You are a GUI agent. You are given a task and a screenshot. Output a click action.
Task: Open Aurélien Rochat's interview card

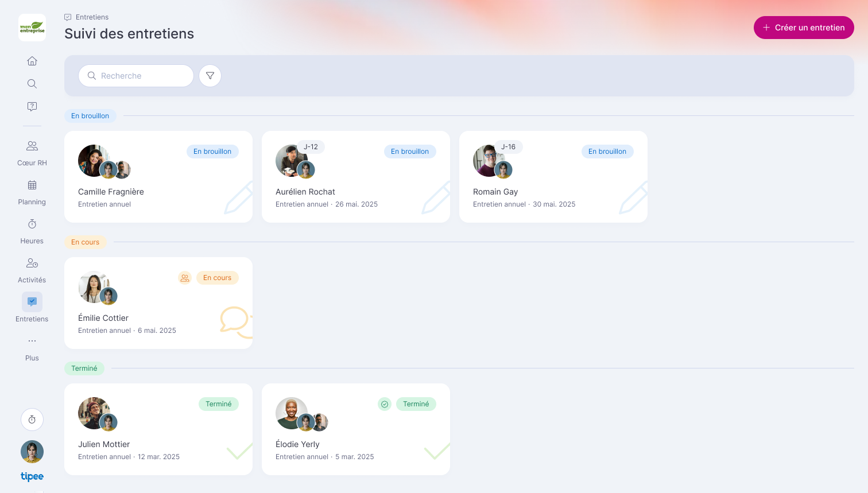pos(356,177)
